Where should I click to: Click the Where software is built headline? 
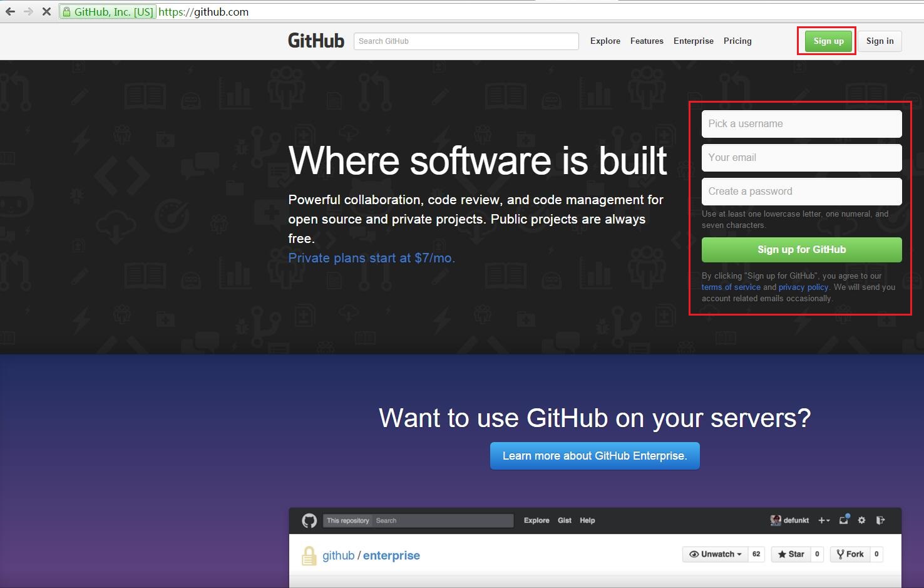478,160
